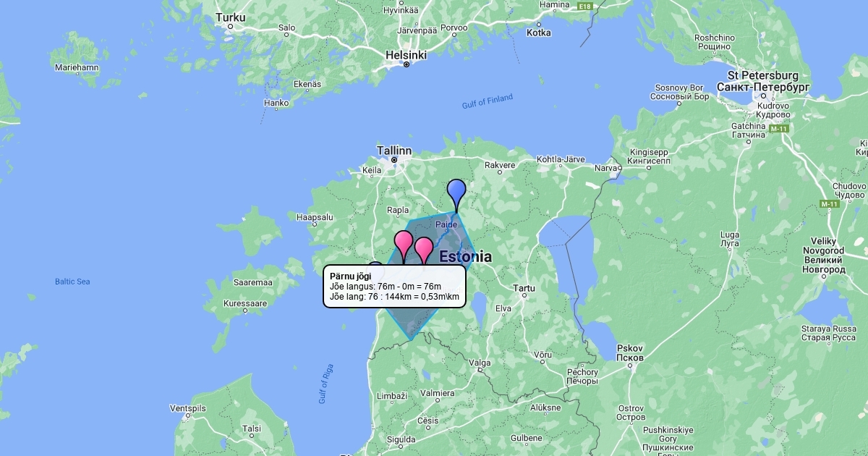The height and width of the screenshot is (456, 868).
Task: Click the E18 highway shield
Action: [584, 7]
